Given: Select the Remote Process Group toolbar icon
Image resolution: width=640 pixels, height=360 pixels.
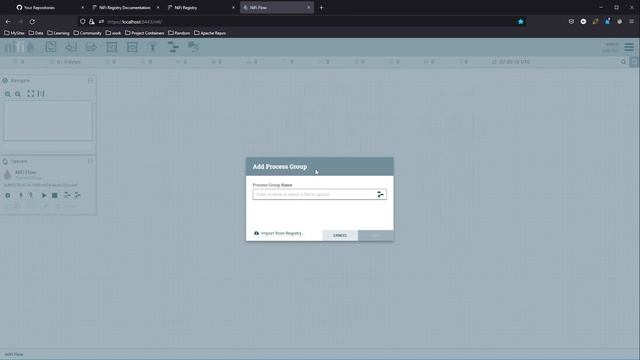Looking at the screenshot, I should point(132,47).
